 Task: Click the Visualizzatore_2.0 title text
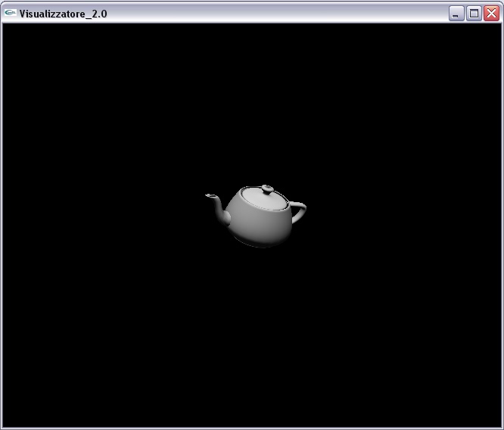point(63,14)
